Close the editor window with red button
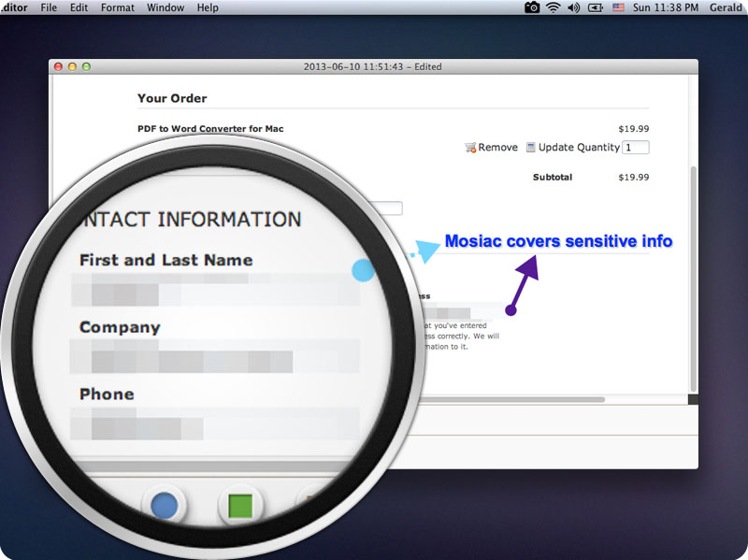Image resolution: width=748 pixels, height=560 pixels. (x=58, y=66)
